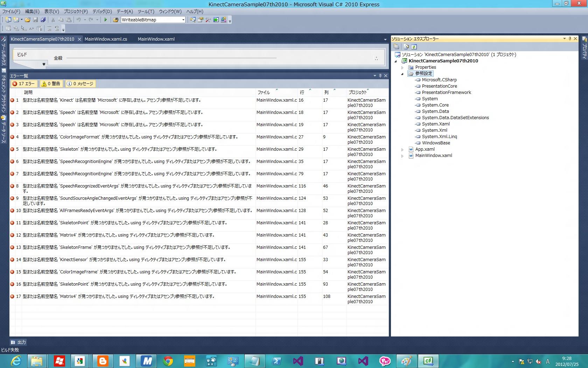Viewport: 588px width, 368px height.
Task: Select the WindowsBase reference
Action: pyautogui.click(x=436, y=143)
